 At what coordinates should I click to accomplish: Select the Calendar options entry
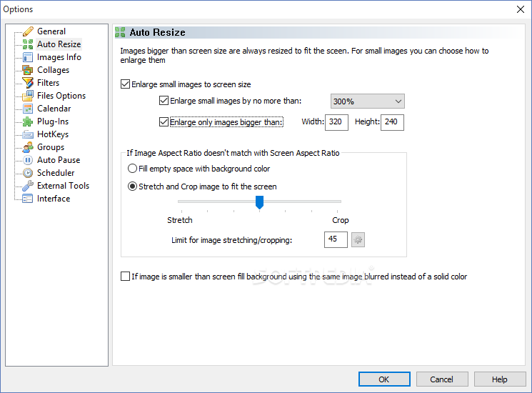click(x=54, y=109)
